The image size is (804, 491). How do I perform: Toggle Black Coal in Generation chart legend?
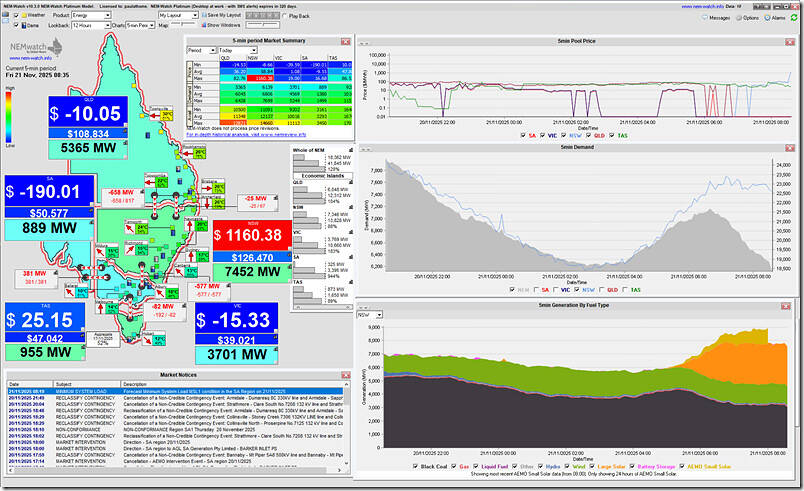(x=415, y=467)
